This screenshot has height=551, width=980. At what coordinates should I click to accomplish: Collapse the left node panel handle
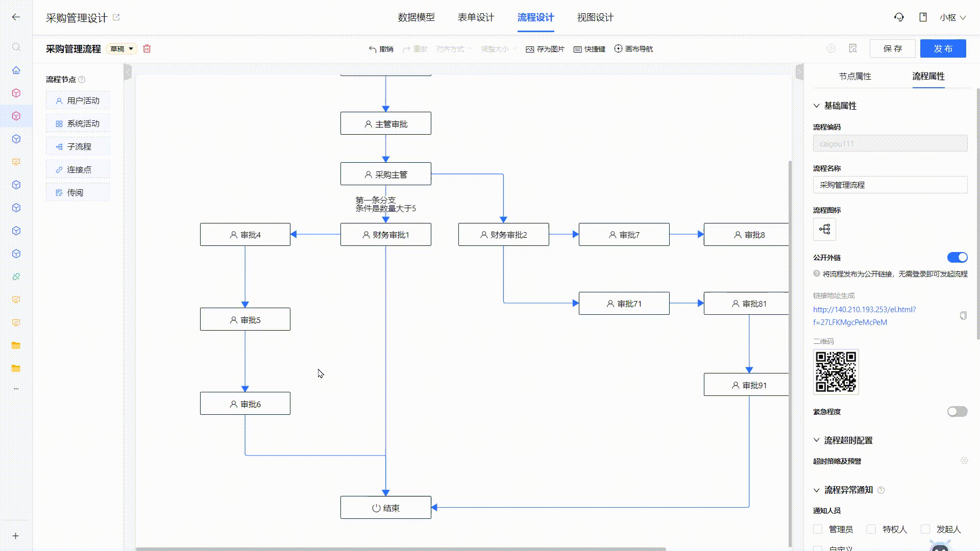click(x=128, y=72)
